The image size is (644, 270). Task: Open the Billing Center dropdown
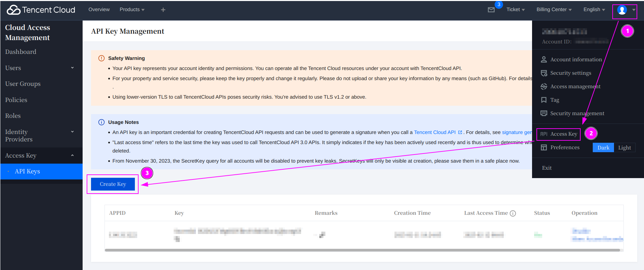[x=554, y=9]
